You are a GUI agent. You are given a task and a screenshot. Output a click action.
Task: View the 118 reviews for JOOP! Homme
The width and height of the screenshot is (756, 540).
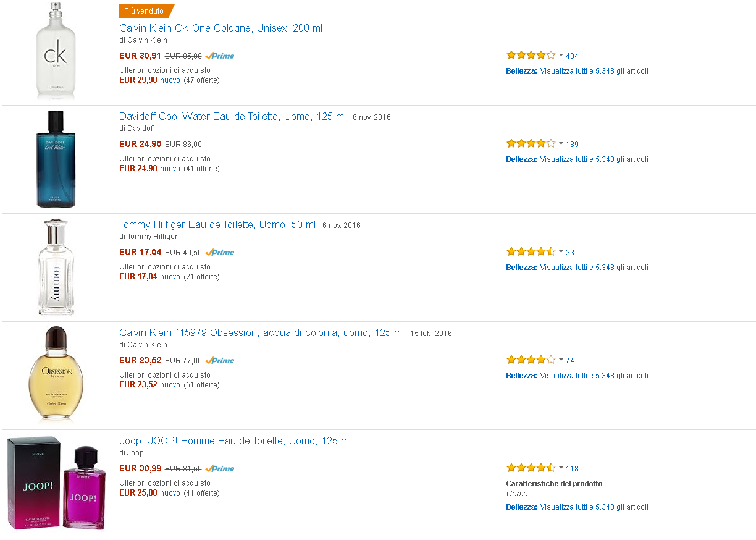(x=572, y=469)
